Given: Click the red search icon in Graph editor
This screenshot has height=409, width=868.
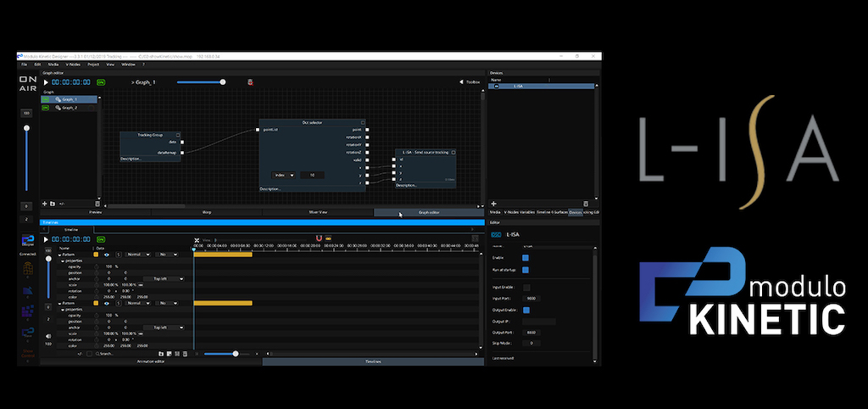Looking at the screenshot, I should pos(250,82).
